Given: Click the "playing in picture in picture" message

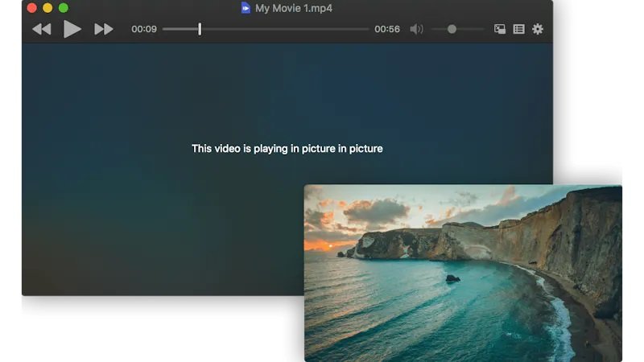Looking at the screenshot, I should [287, 148].
